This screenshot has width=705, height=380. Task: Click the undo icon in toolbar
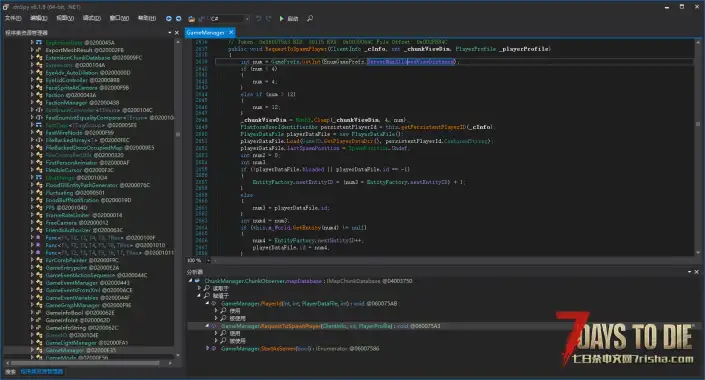pyautogui.click(x=259, y=18)
